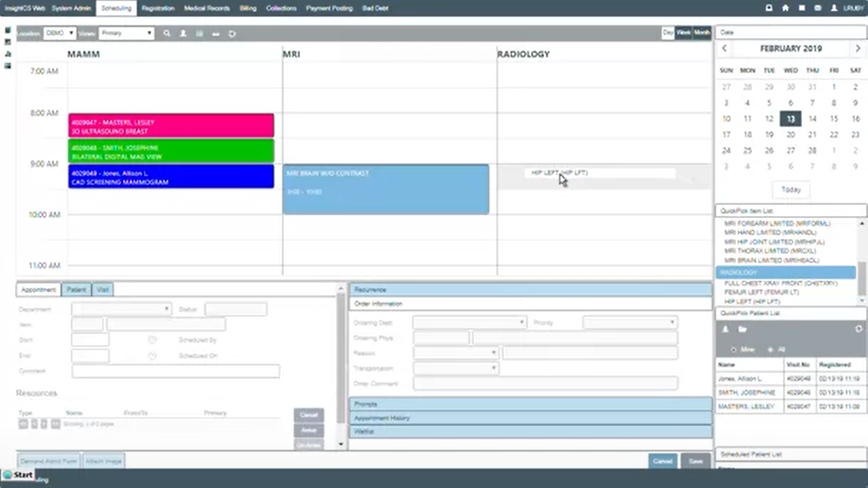Click the folder icon in QuickPick Patient List

(x=742, y=329)
